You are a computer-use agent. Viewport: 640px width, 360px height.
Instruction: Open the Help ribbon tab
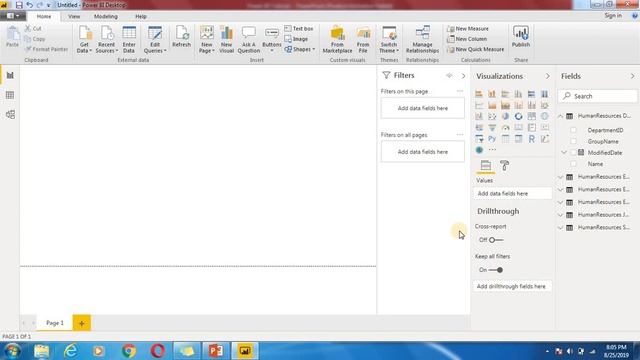tap(141, 16)
